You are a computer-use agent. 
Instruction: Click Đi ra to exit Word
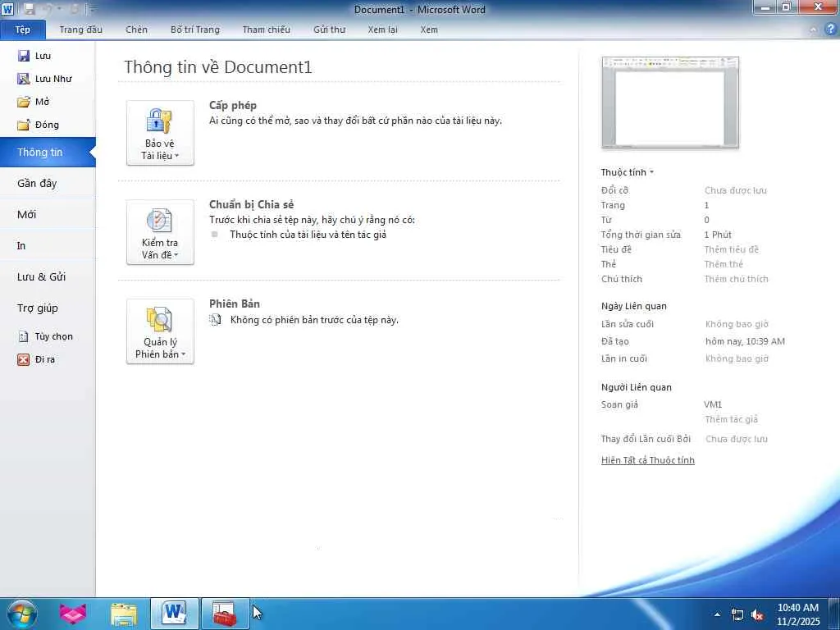pos(36,359)
